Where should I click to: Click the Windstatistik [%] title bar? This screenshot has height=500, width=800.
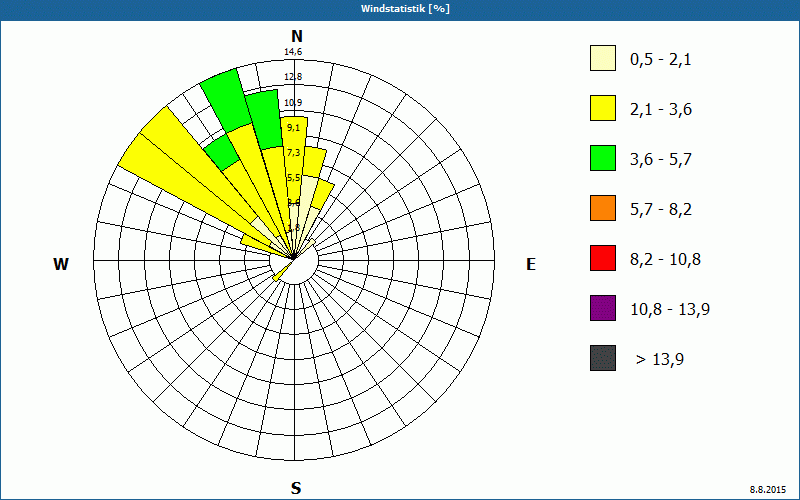(x=400, y=9)
